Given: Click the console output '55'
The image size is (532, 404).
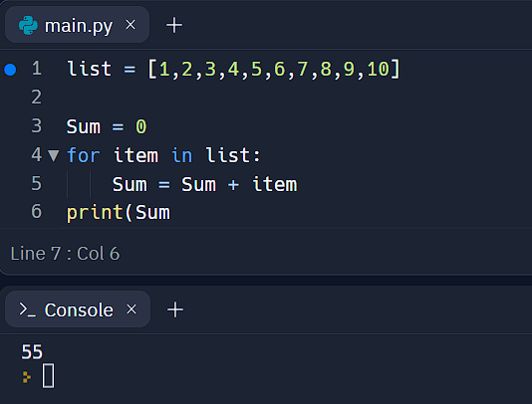Looking at the screenshot, I should click(x=32, y=351).
